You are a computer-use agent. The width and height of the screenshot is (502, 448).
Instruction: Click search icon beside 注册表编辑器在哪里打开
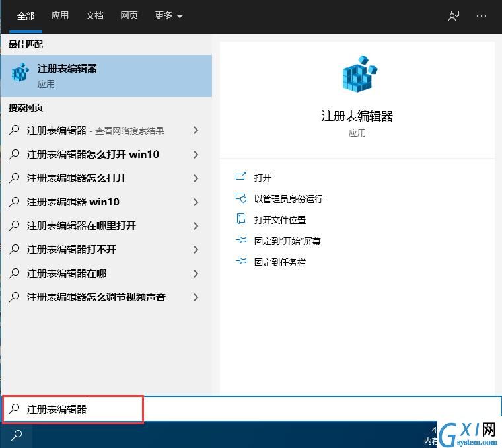point(14,226)
